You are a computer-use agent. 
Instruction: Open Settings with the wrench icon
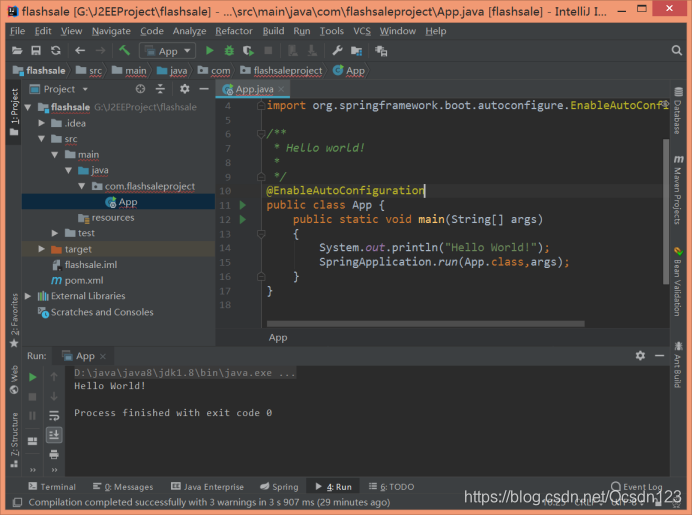pyautogui.click(x=337, y=51)
